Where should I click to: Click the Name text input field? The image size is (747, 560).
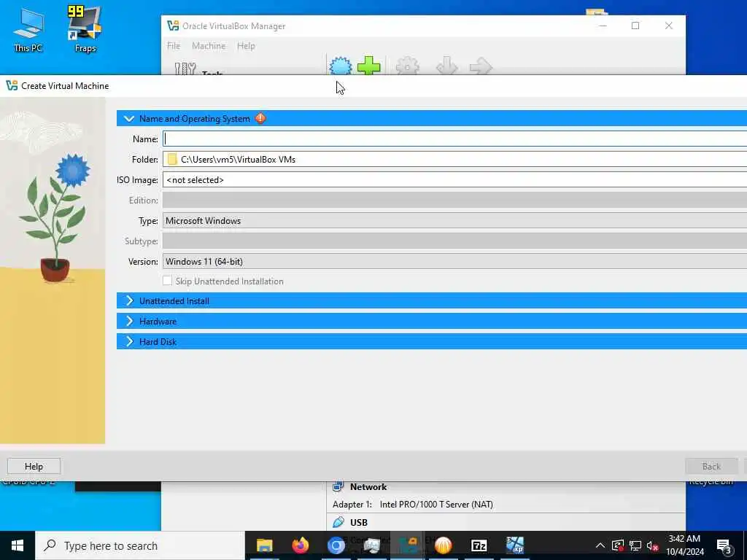454,139
